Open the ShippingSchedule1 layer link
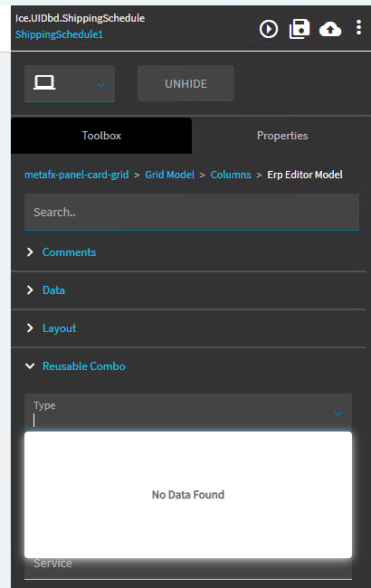371x588 pixels. pyautogui.click(x=59, y=34)
